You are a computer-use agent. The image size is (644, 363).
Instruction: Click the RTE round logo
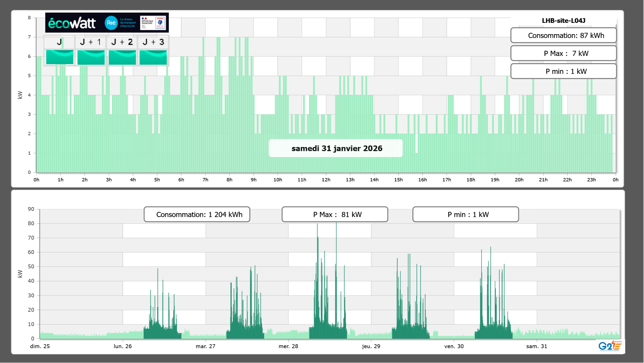click(111, 23)
